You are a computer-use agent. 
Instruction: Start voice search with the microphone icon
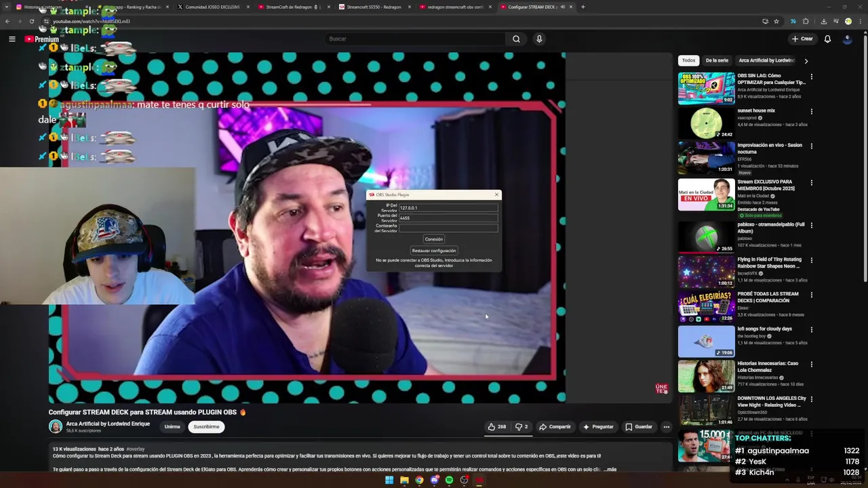(539, 39)
